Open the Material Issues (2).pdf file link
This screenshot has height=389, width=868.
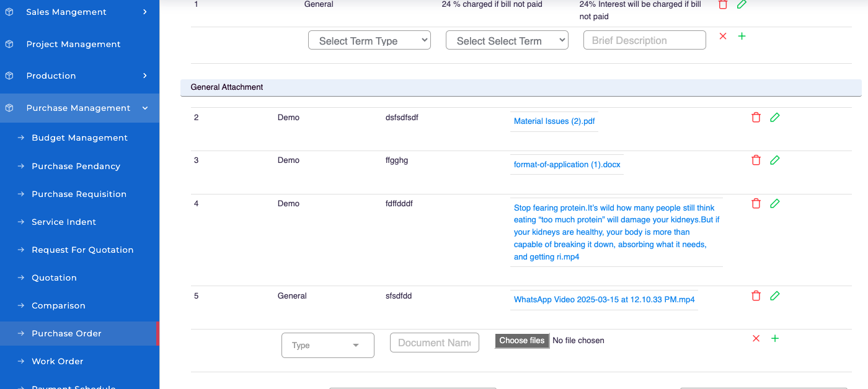554,121
